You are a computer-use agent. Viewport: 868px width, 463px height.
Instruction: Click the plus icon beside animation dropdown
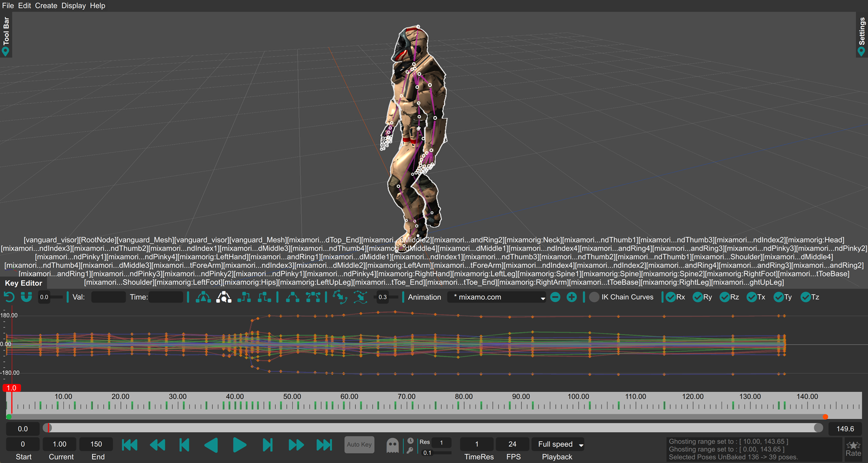click(571, 297)
